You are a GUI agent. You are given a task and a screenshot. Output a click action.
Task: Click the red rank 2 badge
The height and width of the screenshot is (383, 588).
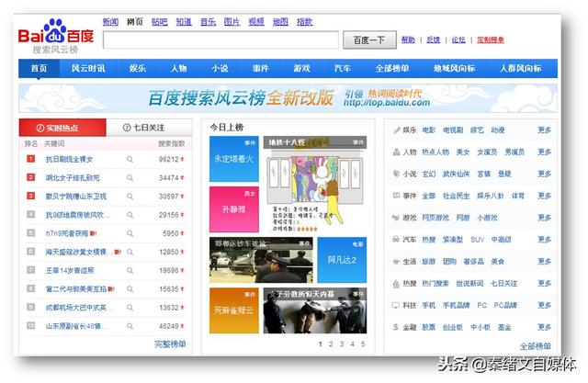pos(30,177)
